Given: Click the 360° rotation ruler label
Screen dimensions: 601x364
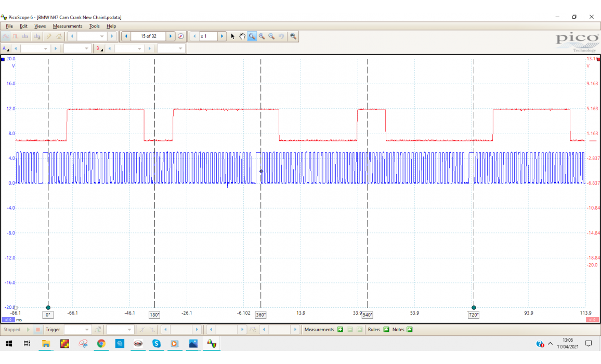Looking at the screenshot, I should click(x=260, y=315).
